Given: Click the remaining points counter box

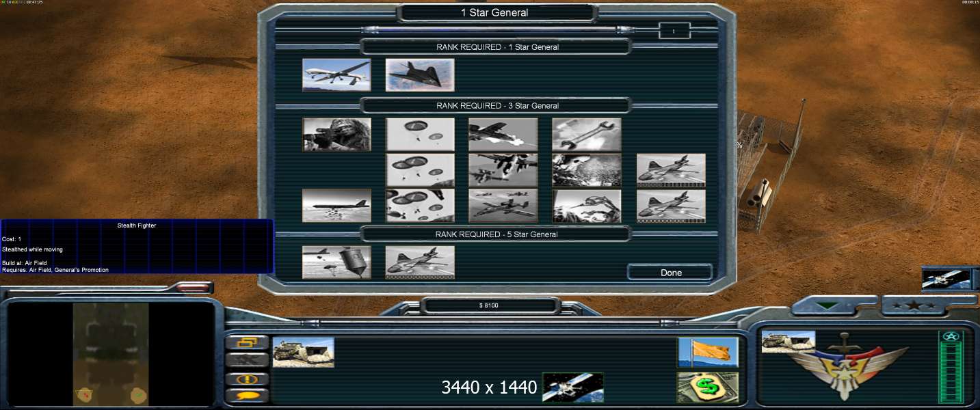Looking at the screenshot, I should (674, 31).
